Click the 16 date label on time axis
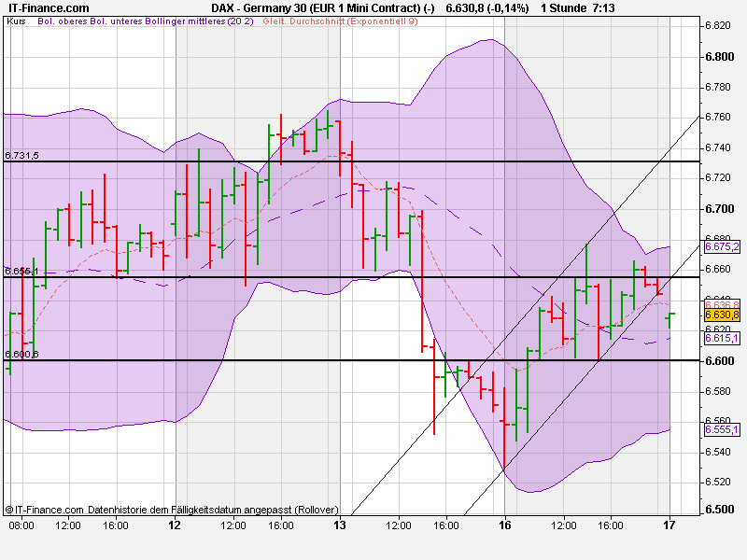This screenshot has width=747, height=560. coord(503,525)
